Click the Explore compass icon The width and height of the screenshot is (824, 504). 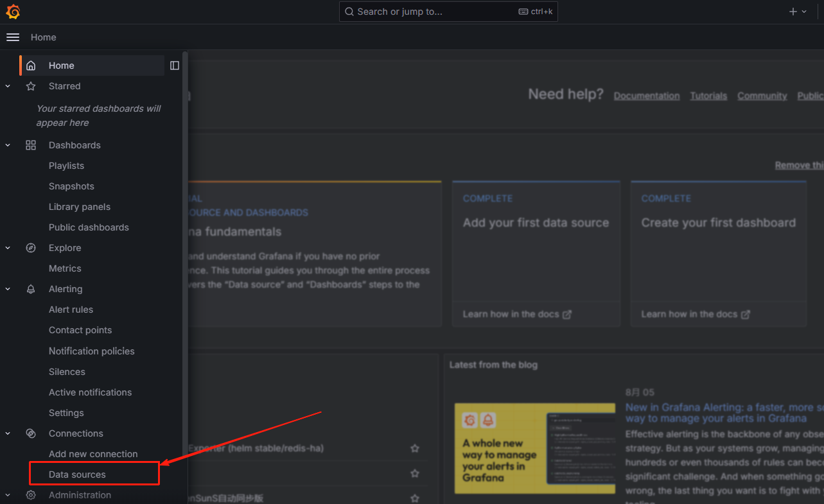(31, 248)
